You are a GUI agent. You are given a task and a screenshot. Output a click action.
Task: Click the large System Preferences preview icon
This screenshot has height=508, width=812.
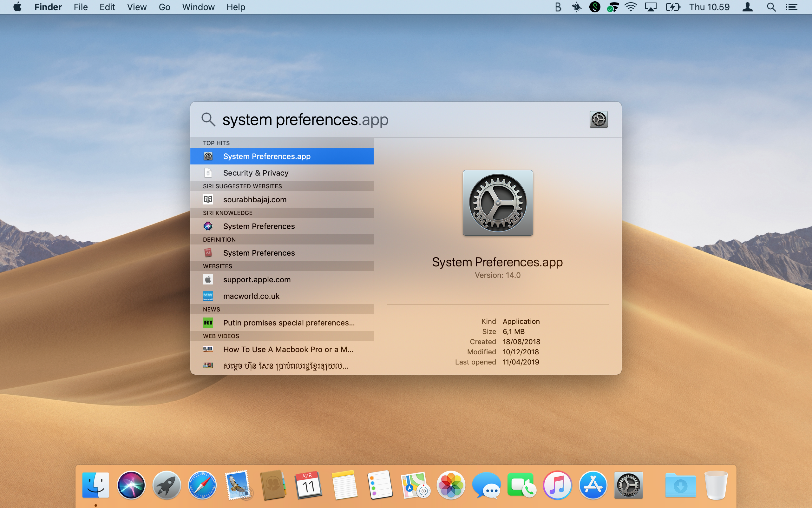tap(498, 203)
